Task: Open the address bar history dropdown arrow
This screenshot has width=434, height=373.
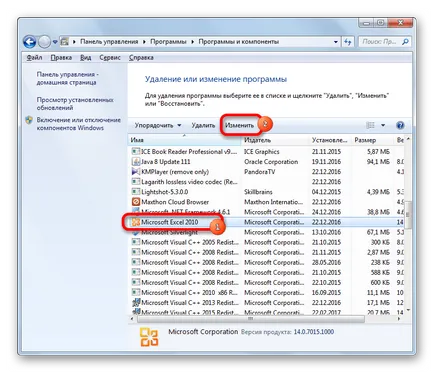Action: (336, 42)
